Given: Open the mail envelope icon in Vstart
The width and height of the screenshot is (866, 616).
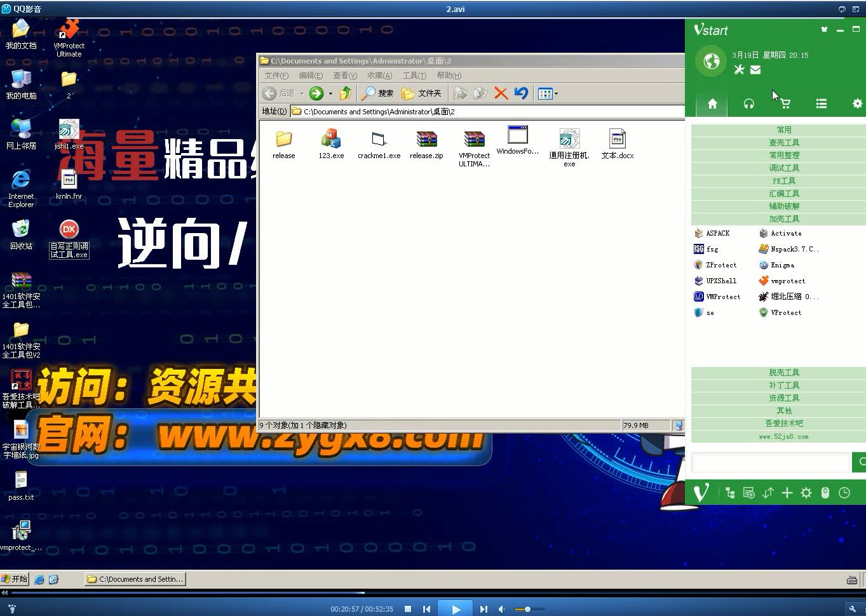Looking at the screenshot, I should coord(755,70).
